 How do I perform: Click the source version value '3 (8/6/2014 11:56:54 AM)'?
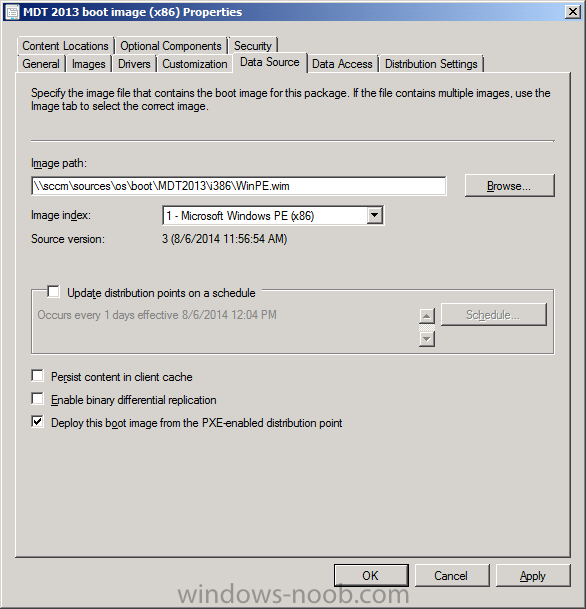pos(224,238)
